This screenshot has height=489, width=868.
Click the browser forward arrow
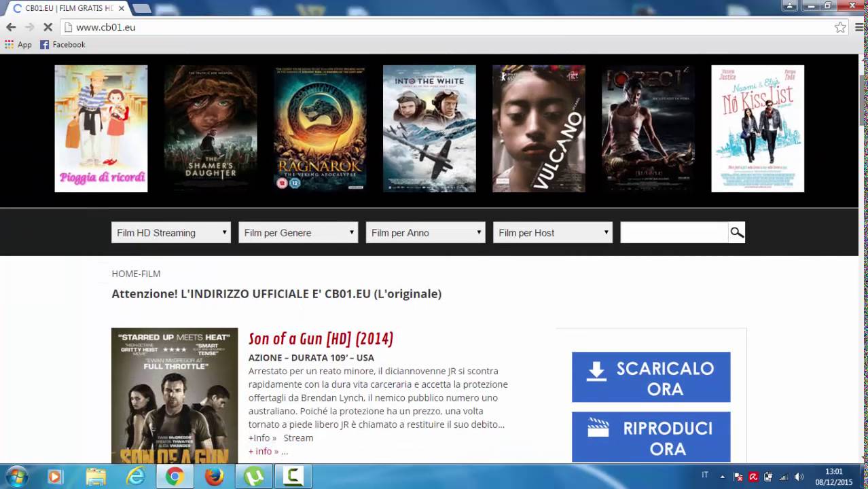[29, 27]
